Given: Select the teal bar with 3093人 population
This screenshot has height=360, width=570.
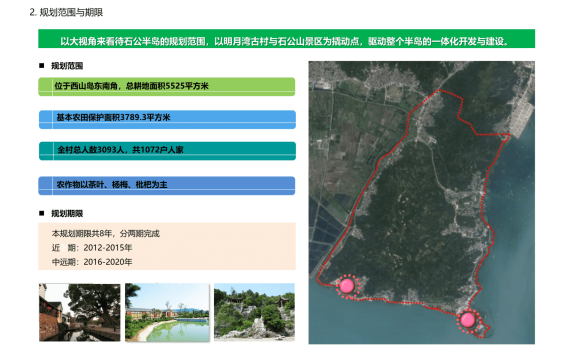Looking at the screenshot, I should 167,151.
